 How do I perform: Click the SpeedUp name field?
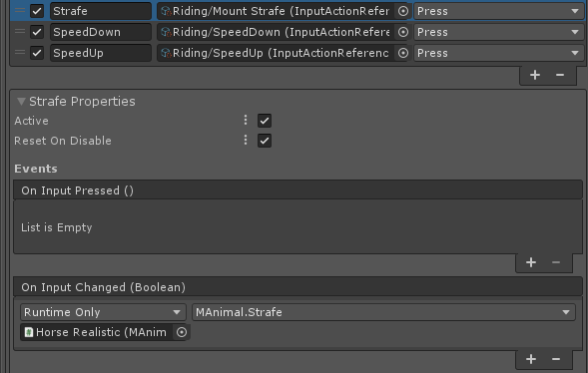click(x=101, y=53)
